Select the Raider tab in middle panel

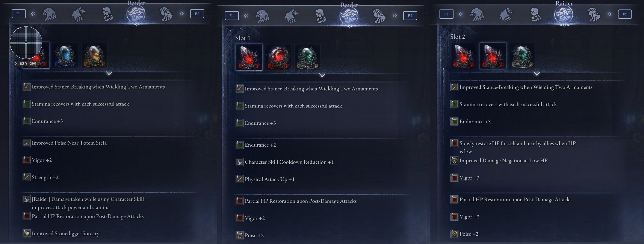[x=349, y=15]
